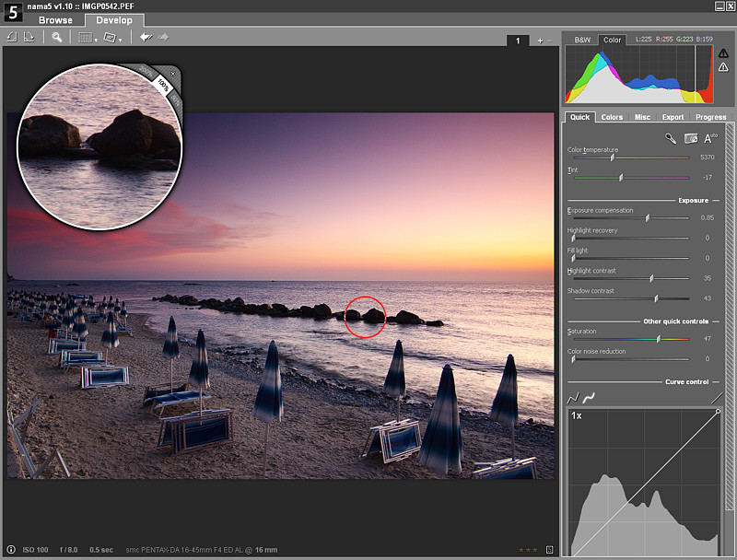Image resolution: width=737 pixels, height=560 pixels.
Task: Open the Export tab
Action: click(x=673, y=117)
